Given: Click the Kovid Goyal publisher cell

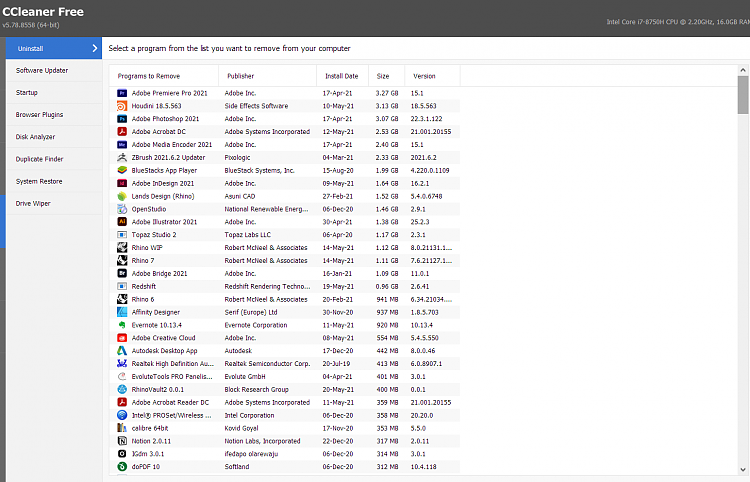Looking at the screenshot, I should pos(242,428).
